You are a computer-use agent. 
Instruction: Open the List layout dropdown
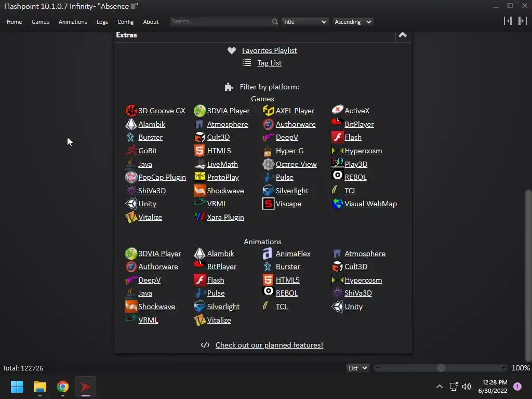point(357,368)
